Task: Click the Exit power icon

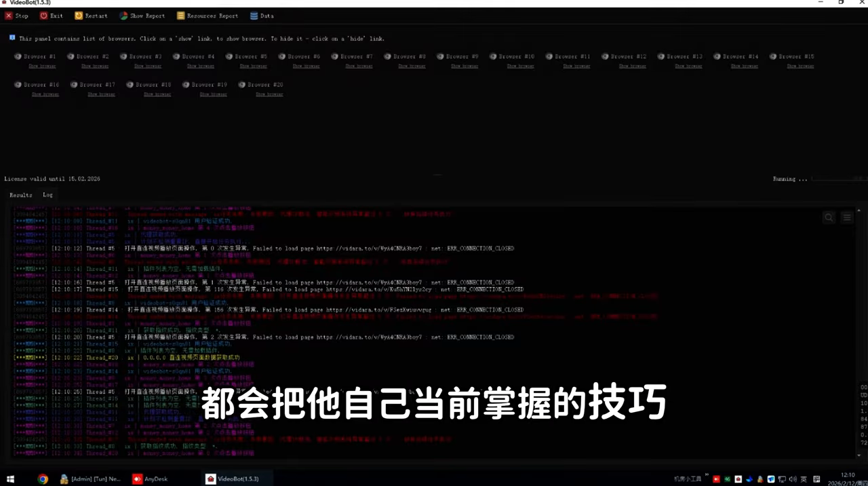Action: (44, 16)
